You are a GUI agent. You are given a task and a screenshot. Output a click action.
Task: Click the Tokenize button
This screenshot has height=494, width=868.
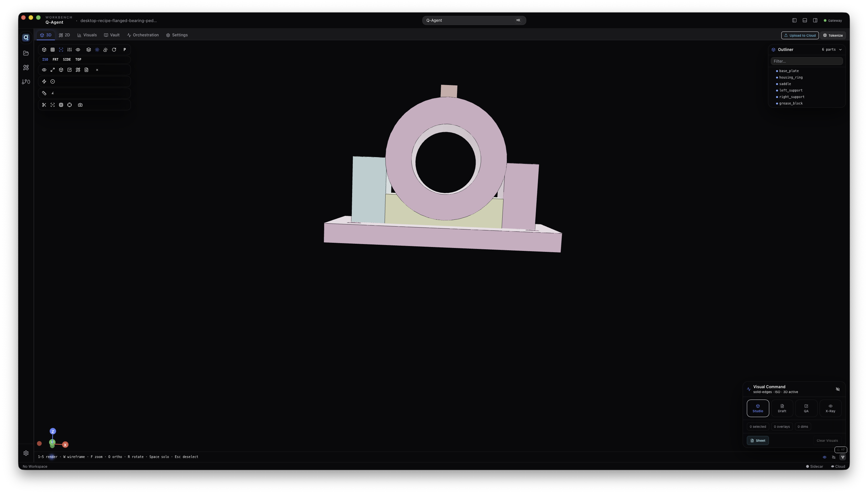tap(833, 35)
